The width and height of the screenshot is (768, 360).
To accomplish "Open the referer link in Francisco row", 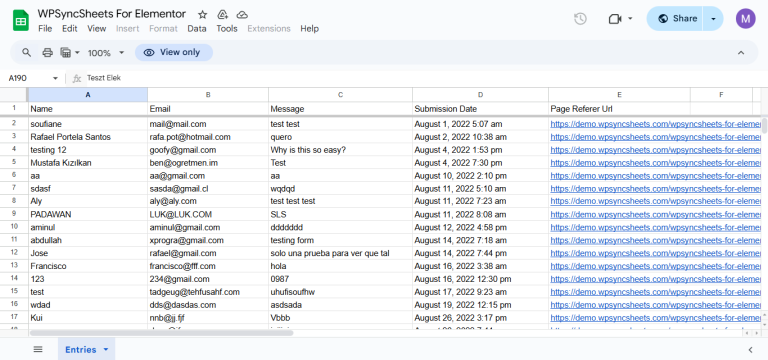I will coord(655,266).
